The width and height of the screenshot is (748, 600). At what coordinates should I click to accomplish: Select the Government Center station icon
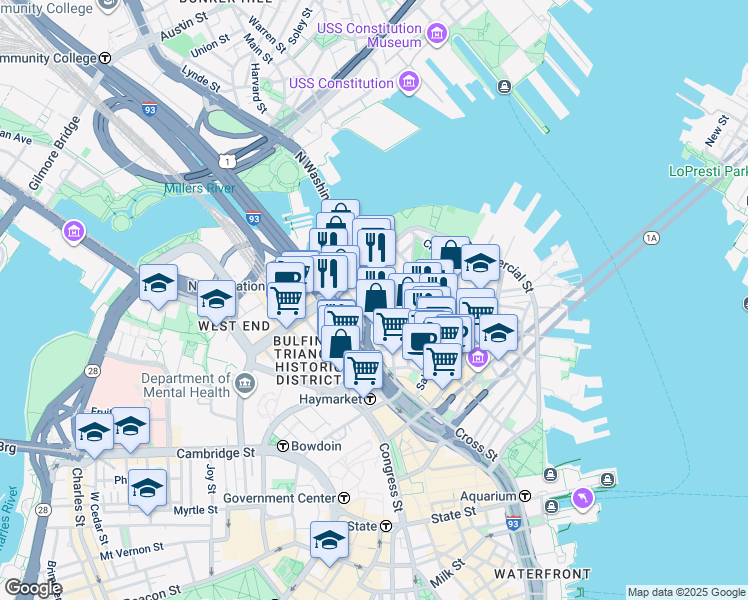pyautogui.click(x=344, y=498)
